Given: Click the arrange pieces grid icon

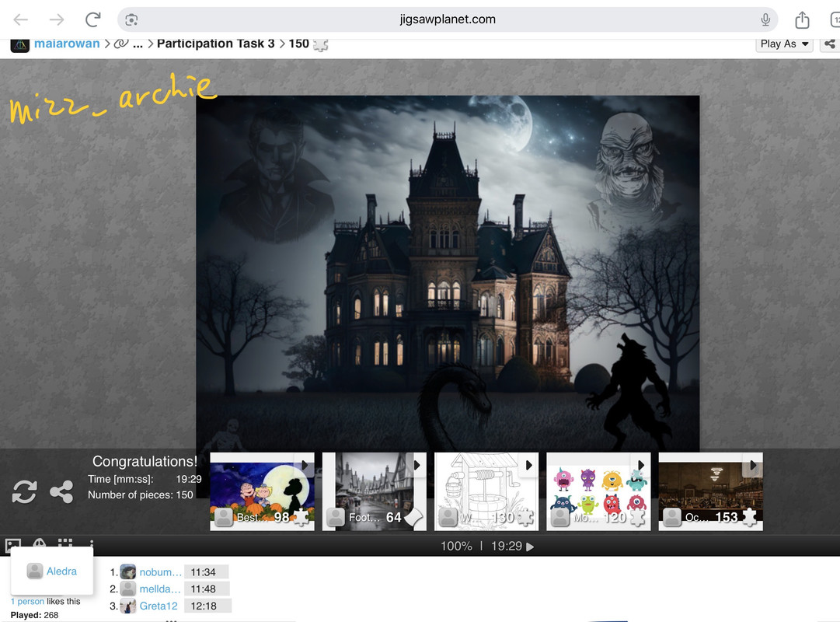Looking at the screenshot, I should pyautogui.click(x=64, y=543).
